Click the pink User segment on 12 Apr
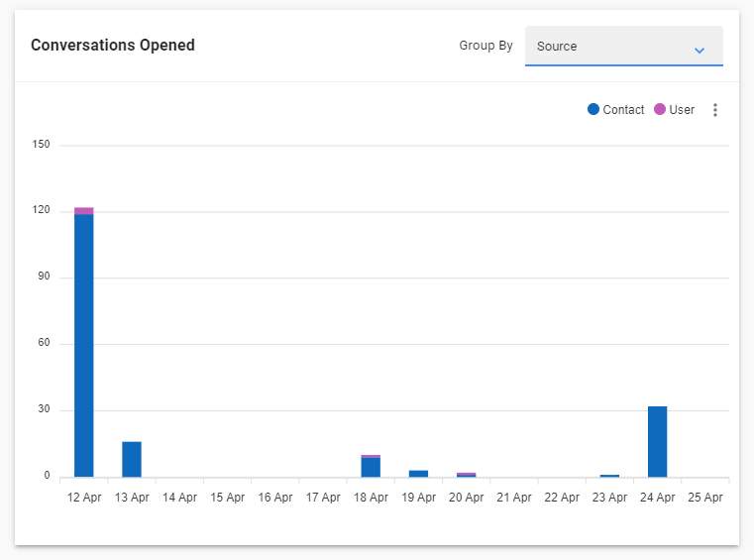The height and width of the screenshot is (560, 754). [x=83, y=211]
